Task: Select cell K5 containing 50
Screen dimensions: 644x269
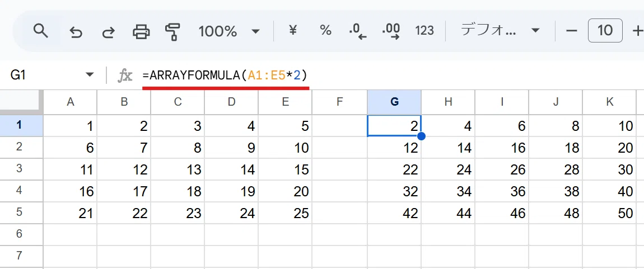Action: [x=609, y=213]
